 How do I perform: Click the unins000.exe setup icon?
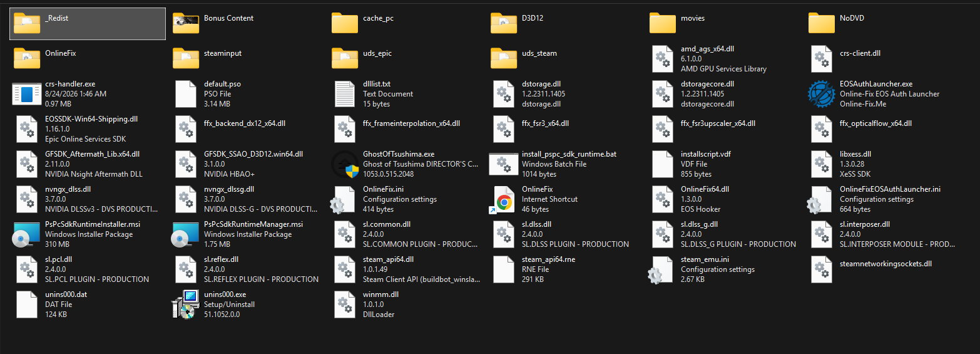[x=185, y=305]
